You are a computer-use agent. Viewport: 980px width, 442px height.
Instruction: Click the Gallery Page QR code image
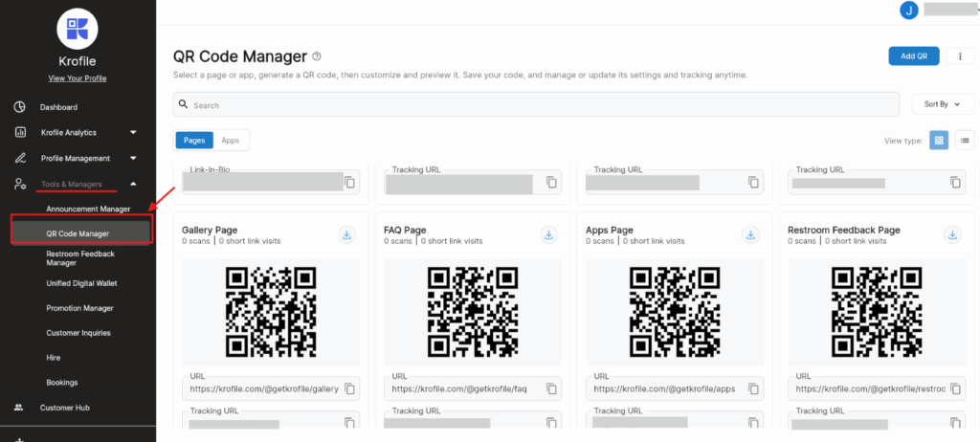pos(271,312)
